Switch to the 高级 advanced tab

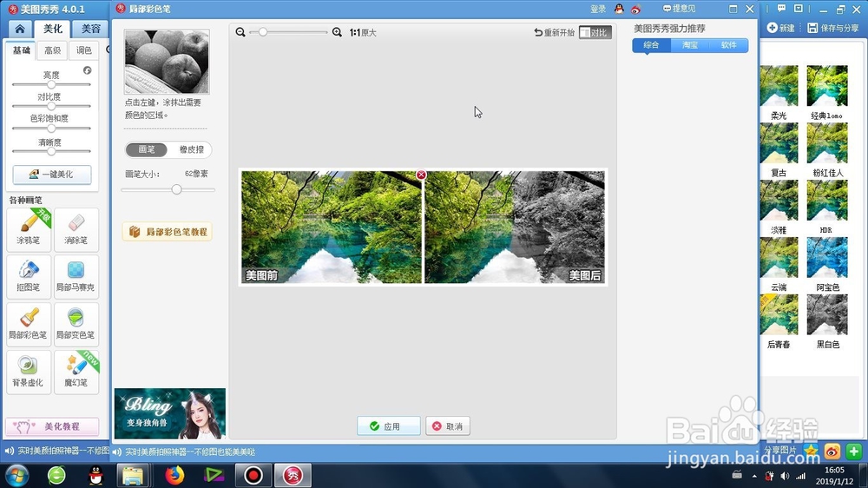pos(53,50)
